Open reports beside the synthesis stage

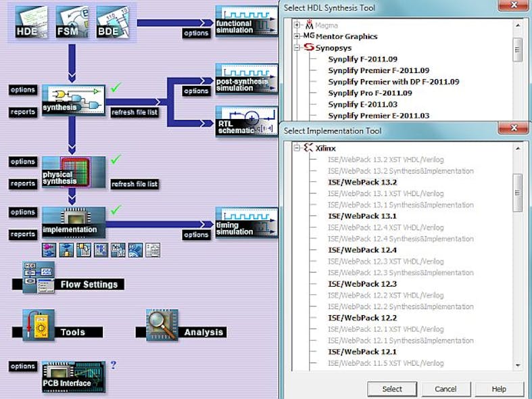point(23,112)
